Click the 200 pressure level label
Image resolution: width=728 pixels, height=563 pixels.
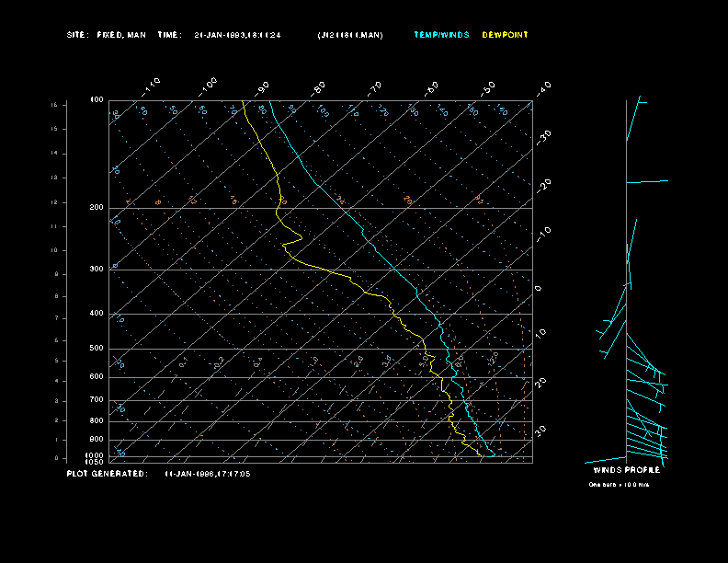pos(97,208)
